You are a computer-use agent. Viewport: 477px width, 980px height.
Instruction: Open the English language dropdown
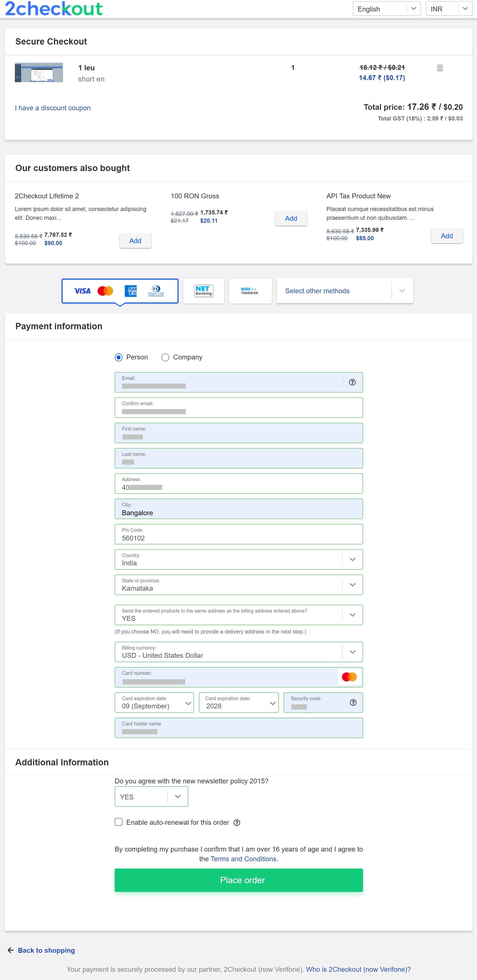386,9
